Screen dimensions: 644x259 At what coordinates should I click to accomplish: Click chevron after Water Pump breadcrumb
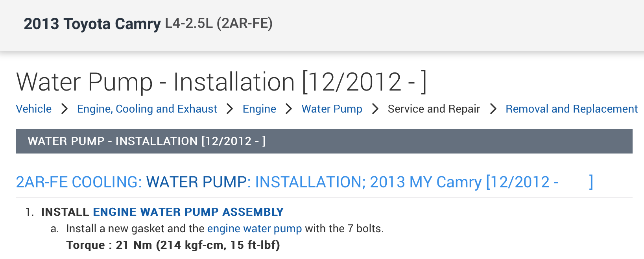[x=375, y=109]
